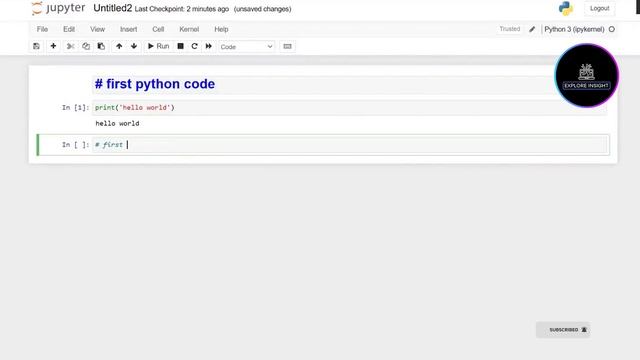Click the 'hello world' output text
The height and width of the screenshot is (360, 640).
tap(117, 123)
